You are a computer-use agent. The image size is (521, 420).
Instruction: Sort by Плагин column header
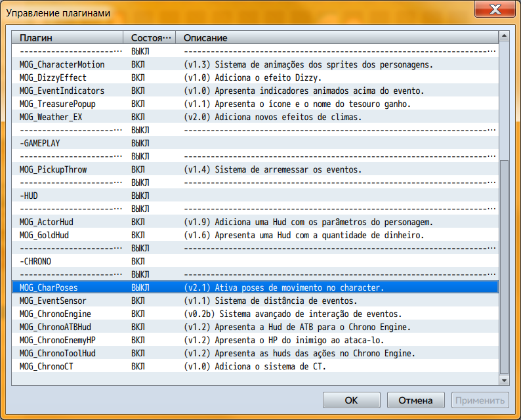click(68, 37)
